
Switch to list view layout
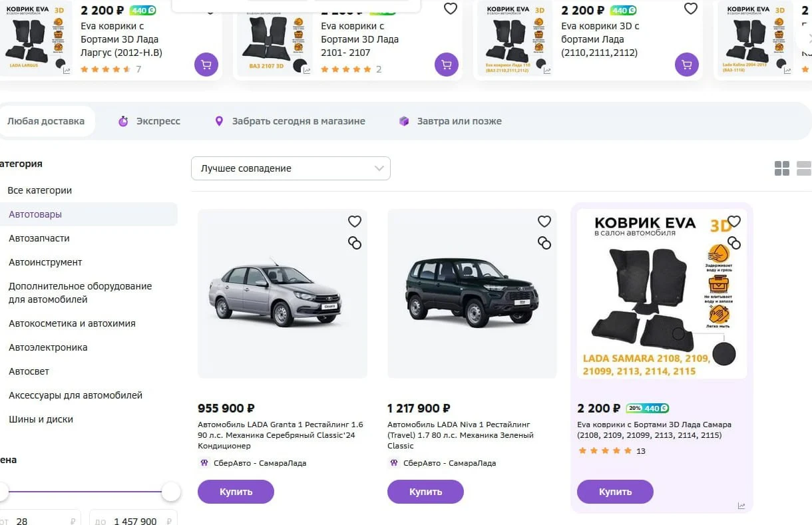804,168
